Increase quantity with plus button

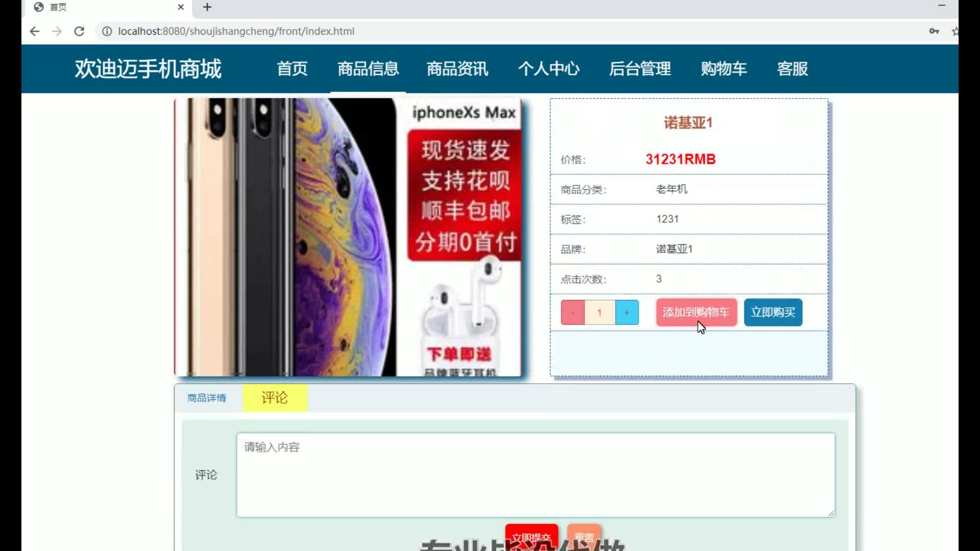[626, 312]
